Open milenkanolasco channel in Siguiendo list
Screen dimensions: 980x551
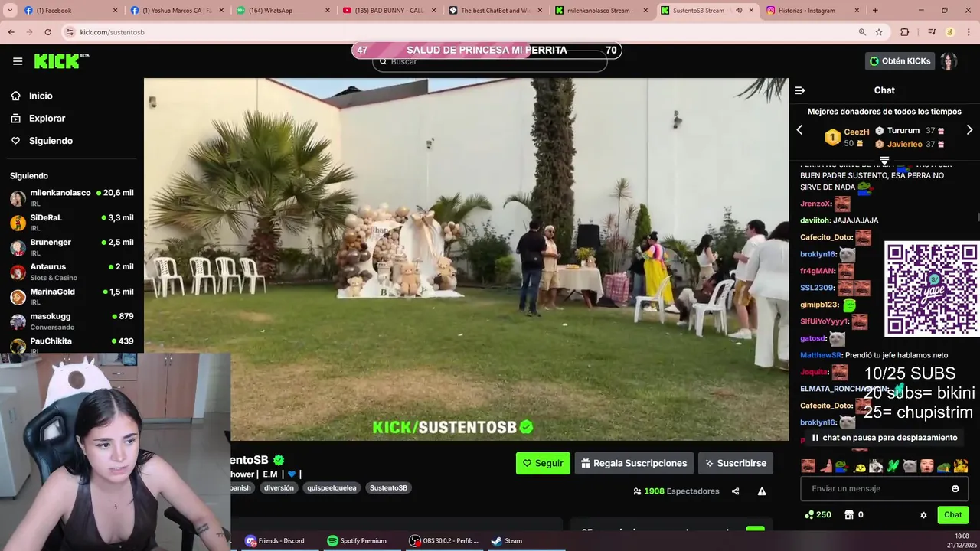(71, 197)
